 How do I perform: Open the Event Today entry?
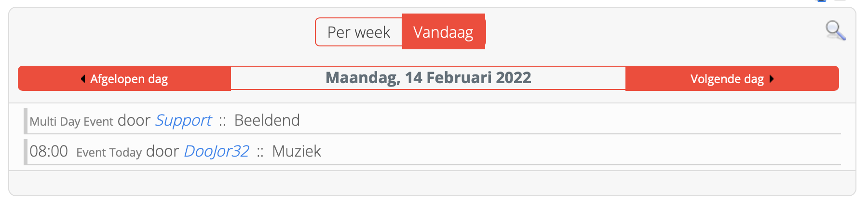109,152
